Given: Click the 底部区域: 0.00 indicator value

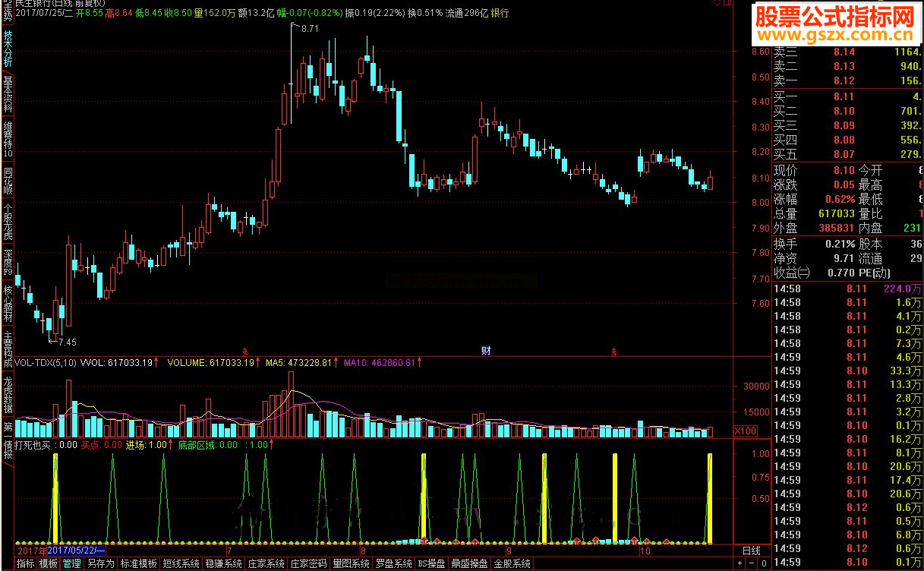Looking at the screenshot, I should 207,445.
